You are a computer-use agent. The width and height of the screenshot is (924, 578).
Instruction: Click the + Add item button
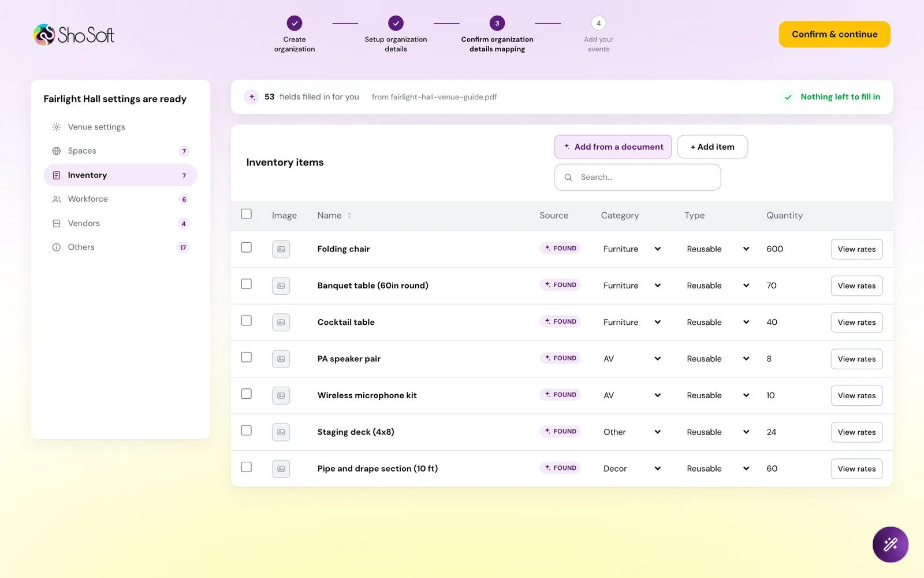[712, 147]
